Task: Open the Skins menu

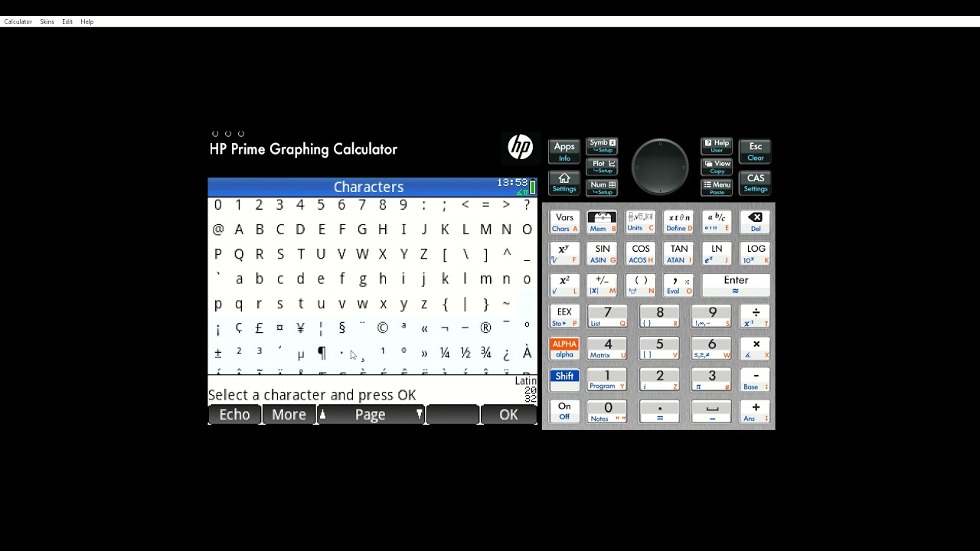Action: click(x=47, y=21)
